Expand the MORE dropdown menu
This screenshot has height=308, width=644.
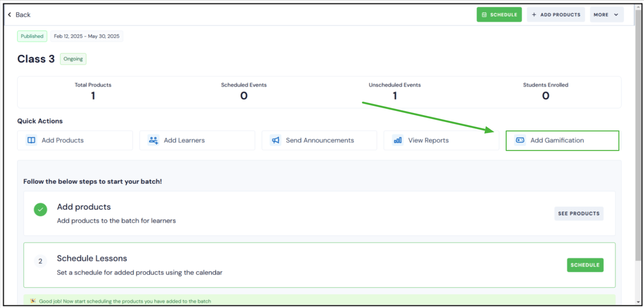(x=606, y=14)
